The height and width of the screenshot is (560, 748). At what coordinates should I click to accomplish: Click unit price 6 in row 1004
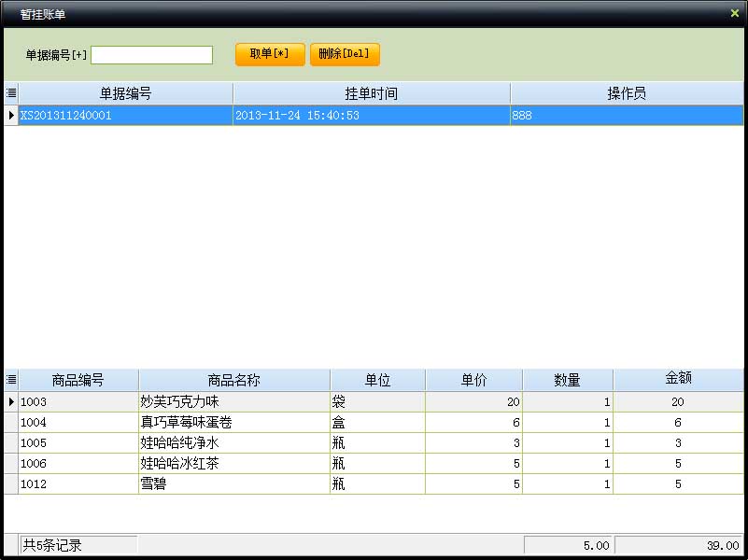[473, 422]
